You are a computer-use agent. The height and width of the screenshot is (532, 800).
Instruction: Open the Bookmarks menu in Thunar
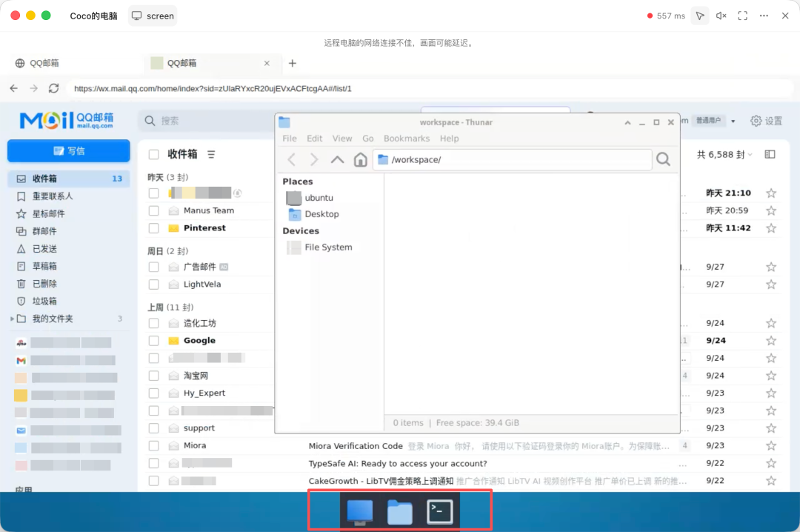pyautogui.click(x=407, y=139)
